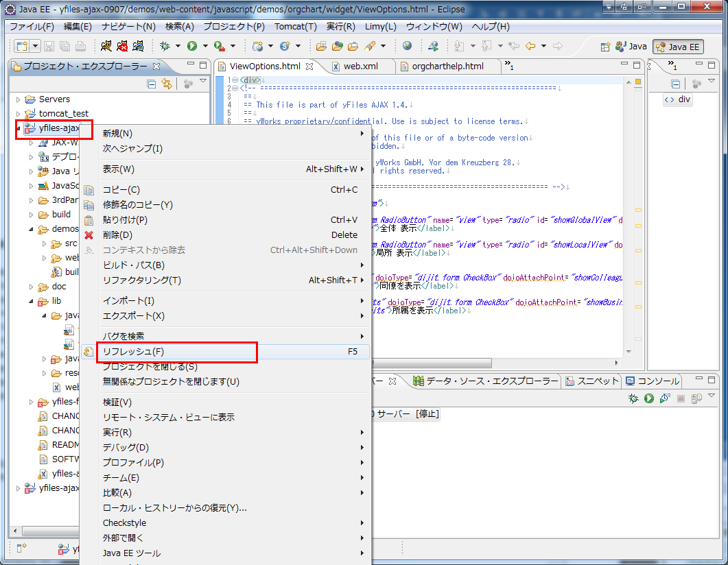This screenshot has width=728, height=565.
Task: Click the Open Perspective icon
Action: click(x=605, y=47)
